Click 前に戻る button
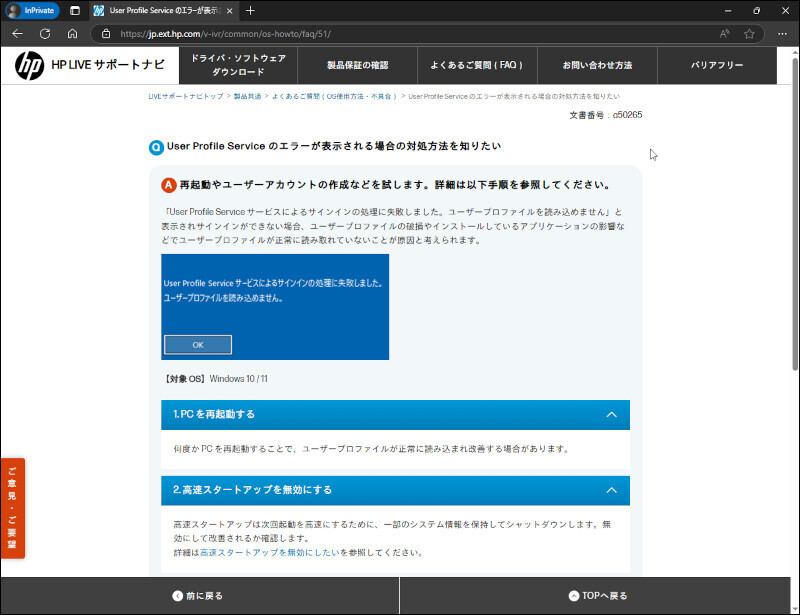 pyautogui.click(x=199, y=596)
